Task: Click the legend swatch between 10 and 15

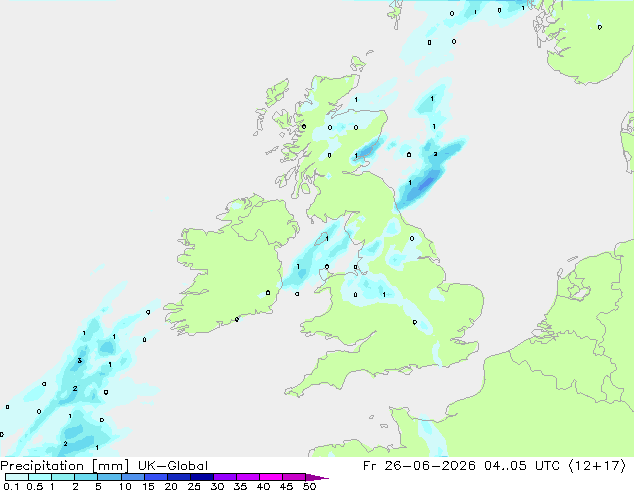Action: pos(132,477)
